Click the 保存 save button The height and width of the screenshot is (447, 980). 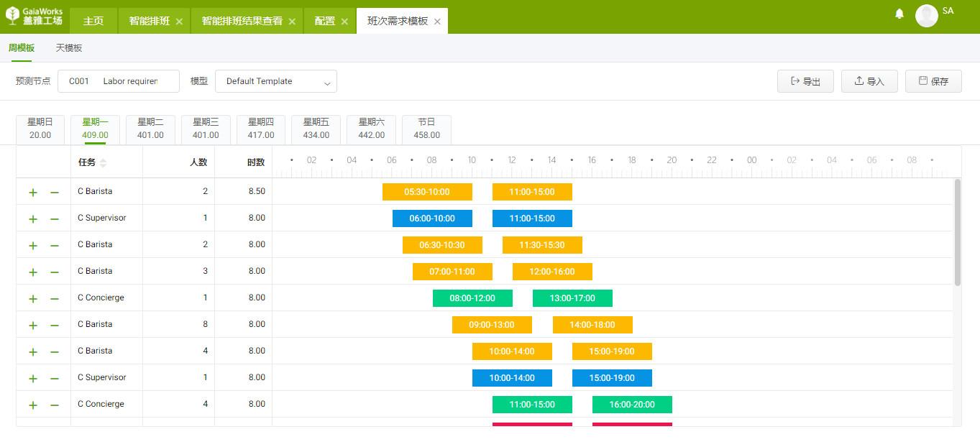933,81
